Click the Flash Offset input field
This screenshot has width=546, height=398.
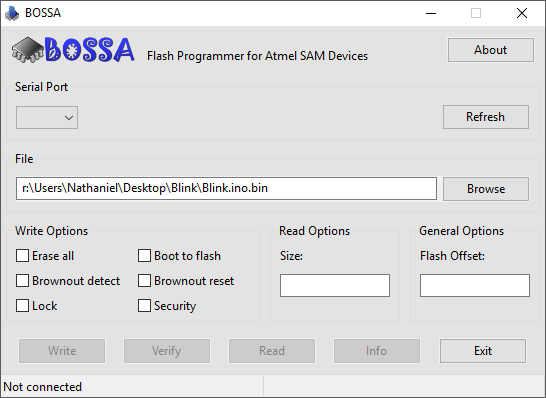pos(475,286)
